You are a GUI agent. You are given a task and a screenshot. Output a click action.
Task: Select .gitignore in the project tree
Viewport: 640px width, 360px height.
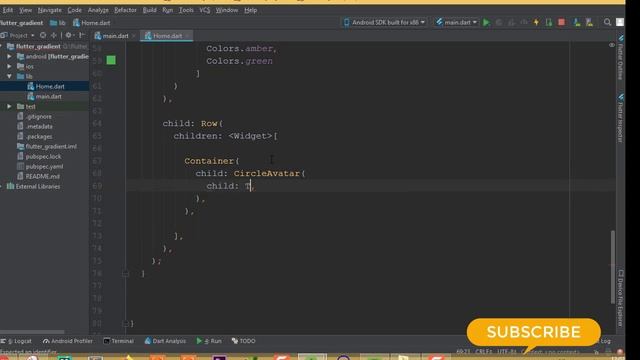(38, 116)
